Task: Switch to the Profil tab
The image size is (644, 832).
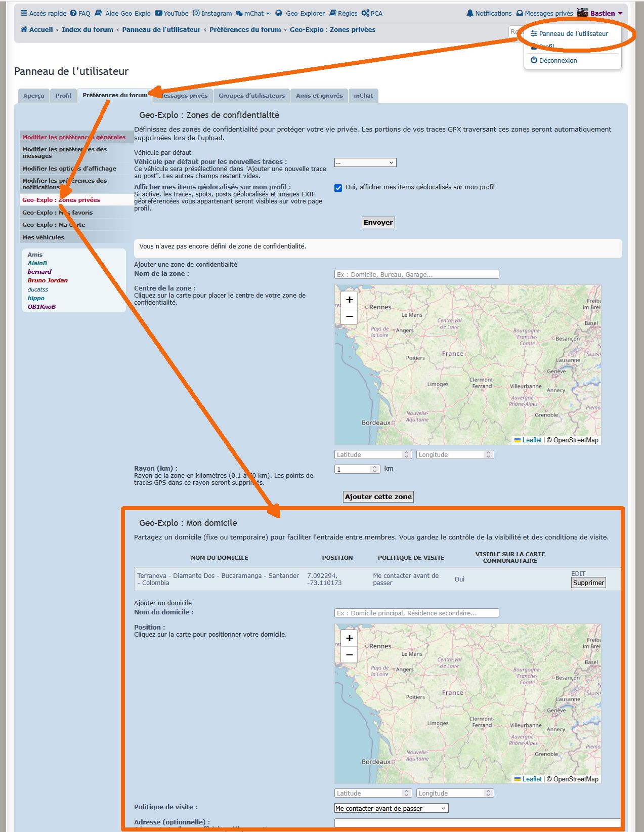Action: point(63,96)
